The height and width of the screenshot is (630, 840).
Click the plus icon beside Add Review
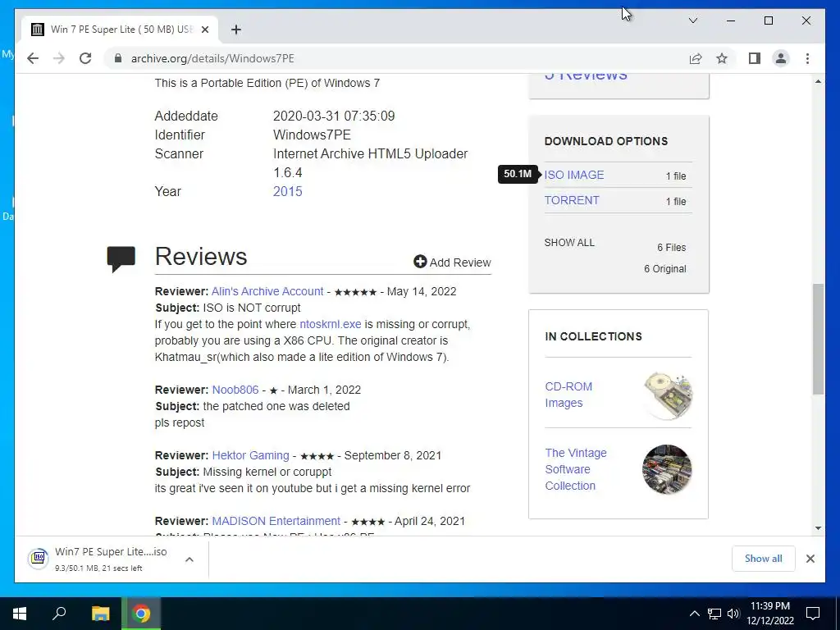[x=420, y=262]
